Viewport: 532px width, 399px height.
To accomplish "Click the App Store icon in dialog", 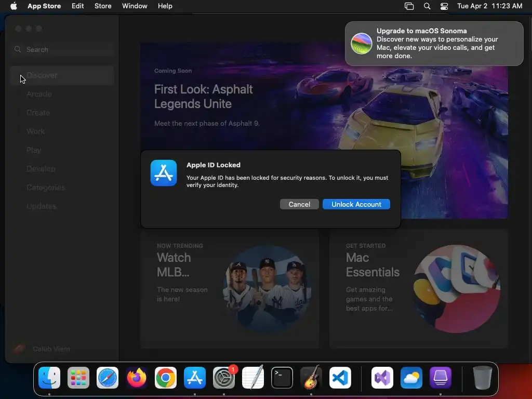I will [x=164, y=173].
